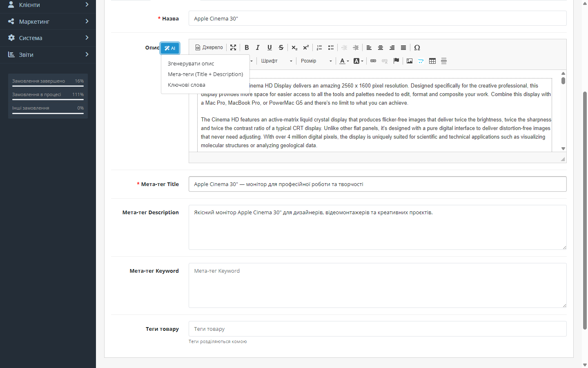Viewport: 588px width, 368px height.
Task: Toggle italic formatting in the editor
Action: coord(258,47)
